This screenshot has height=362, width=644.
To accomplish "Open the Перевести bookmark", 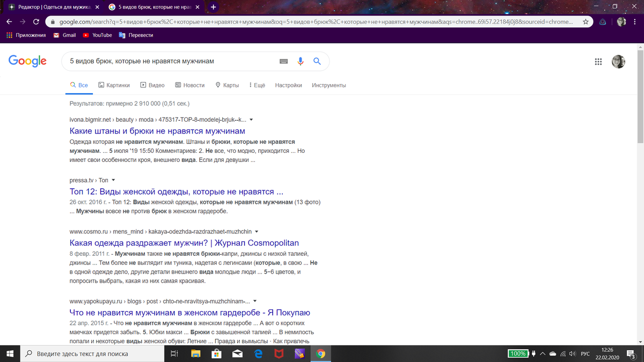I will pyautogui.click(x=136, y=35).
